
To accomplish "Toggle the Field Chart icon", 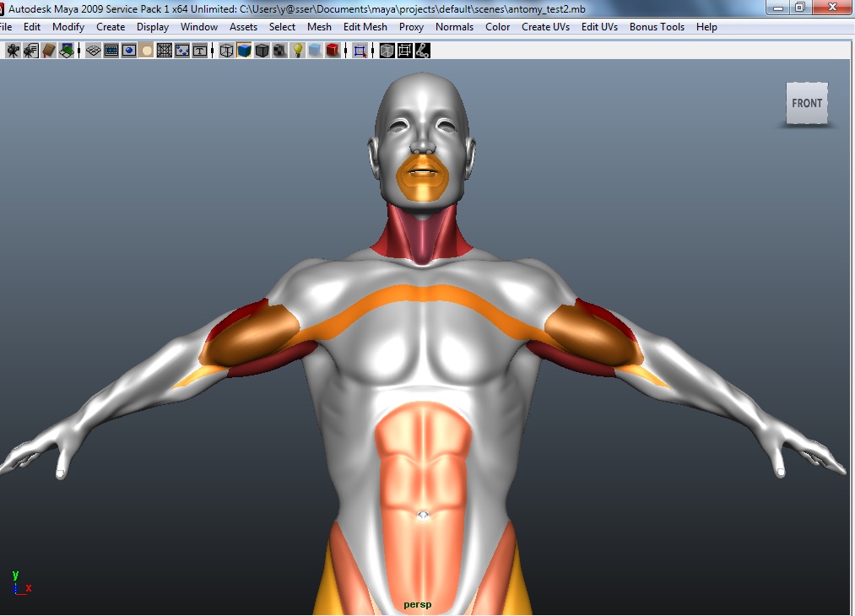I will (x=164, y=51).
